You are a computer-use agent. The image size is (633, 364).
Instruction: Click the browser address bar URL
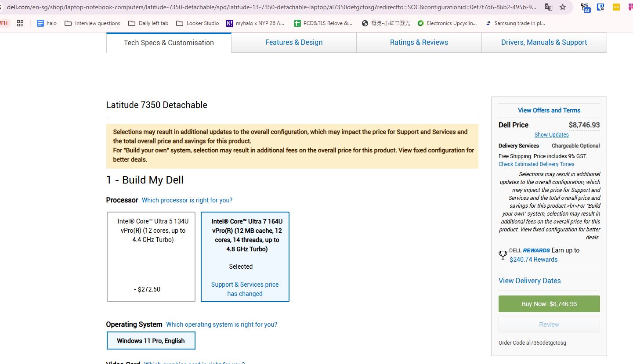[x=264, y=7]
